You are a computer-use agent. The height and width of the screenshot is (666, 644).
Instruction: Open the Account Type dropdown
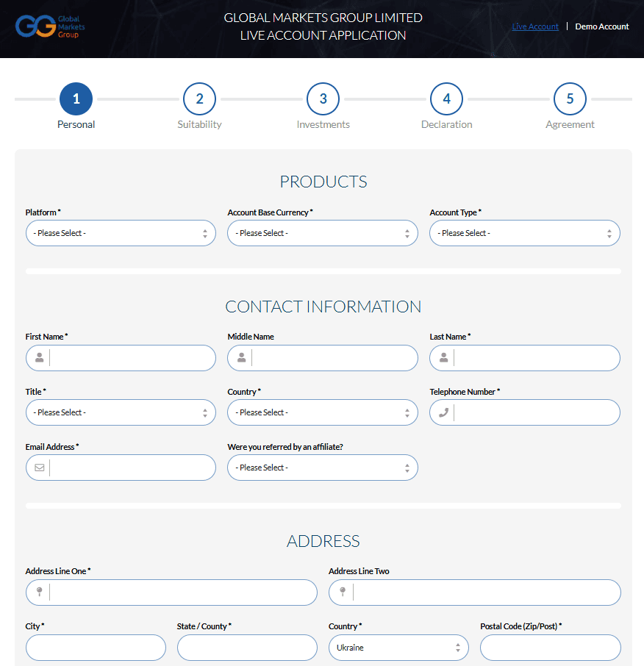(x=525, y=233)
